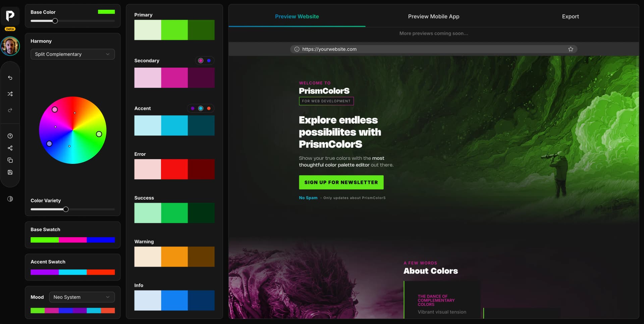Toggle the contrast theme icon in the sidebar
Image resolution: width=644 pixels, height=324 pixels.
[x=10, y=199]
